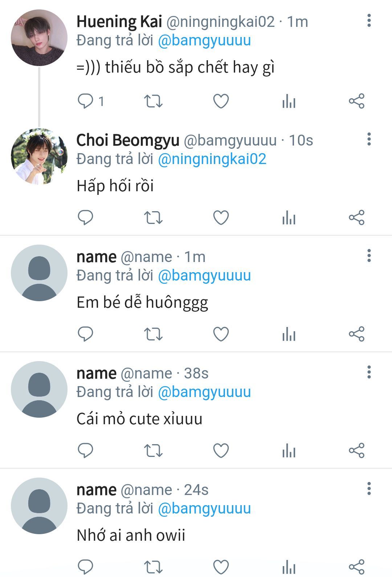Open @ningningkai02 mention link in Beomgyu's reply

212,159
